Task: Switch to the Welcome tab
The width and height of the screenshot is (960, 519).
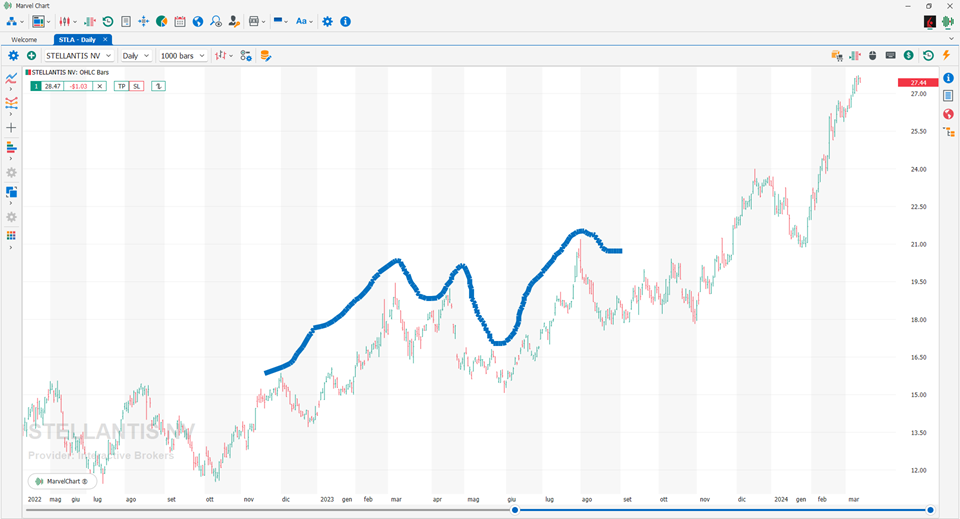Action: [24, 40]
